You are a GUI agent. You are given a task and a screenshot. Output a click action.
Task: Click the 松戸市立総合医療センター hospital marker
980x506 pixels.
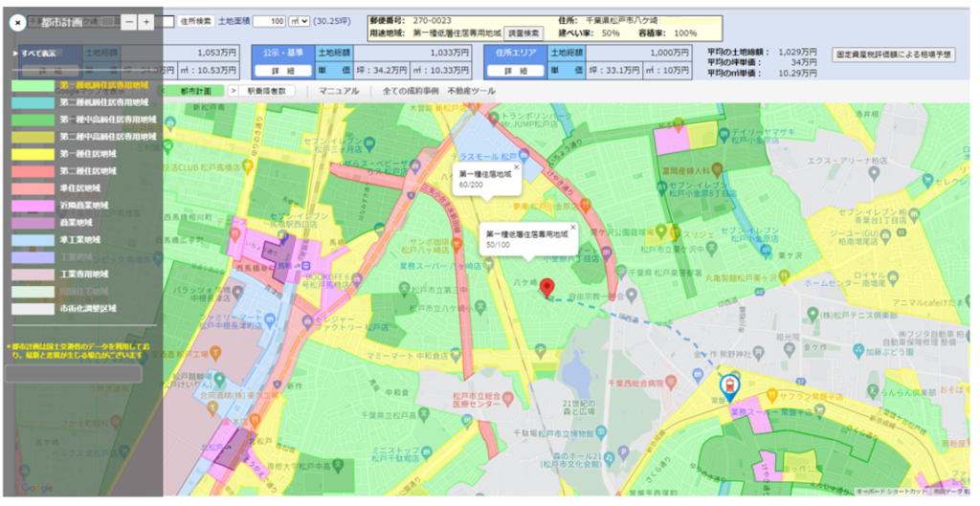(x=507, y=397)
